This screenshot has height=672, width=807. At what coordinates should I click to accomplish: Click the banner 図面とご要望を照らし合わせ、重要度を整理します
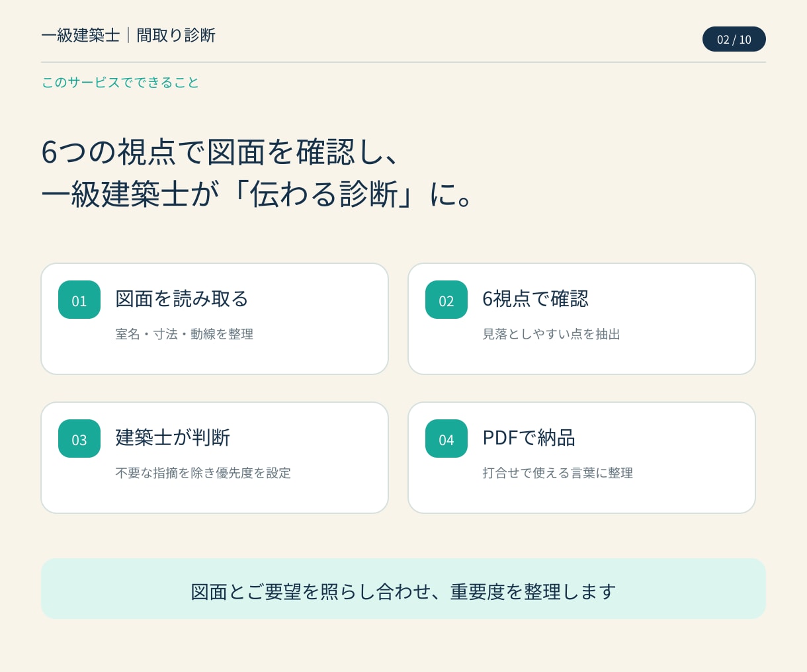[403, 589]
